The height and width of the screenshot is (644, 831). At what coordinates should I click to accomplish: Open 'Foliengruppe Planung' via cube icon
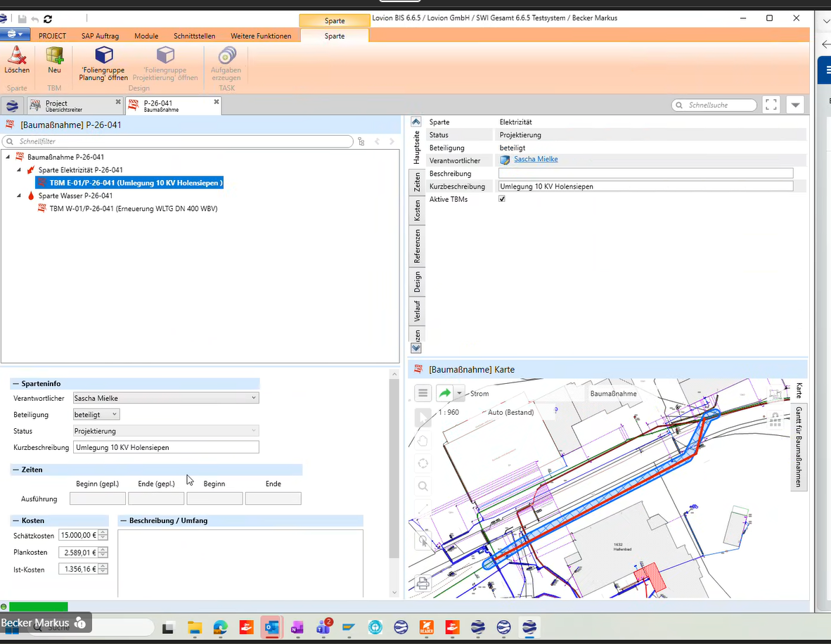click(104, 55)
